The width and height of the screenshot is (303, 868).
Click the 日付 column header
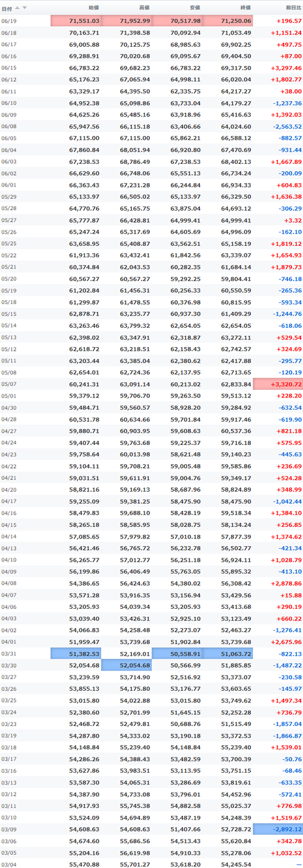pyautogui.click(x=7, y=8)
